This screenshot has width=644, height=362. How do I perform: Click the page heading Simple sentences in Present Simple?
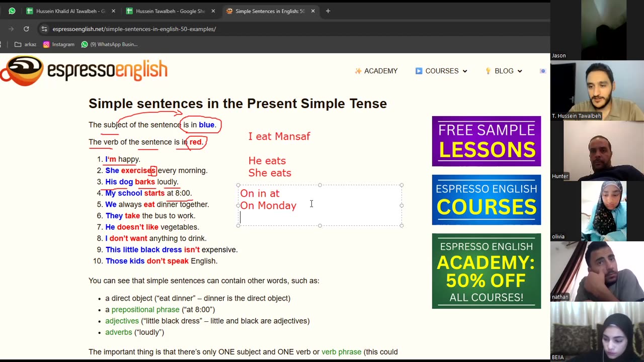237,104
